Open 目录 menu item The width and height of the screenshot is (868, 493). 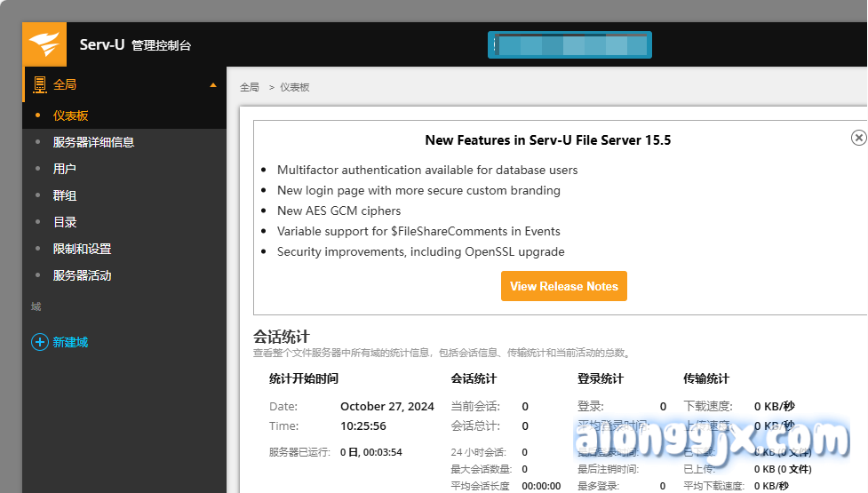pyautogui.click(x=64, y=222)
